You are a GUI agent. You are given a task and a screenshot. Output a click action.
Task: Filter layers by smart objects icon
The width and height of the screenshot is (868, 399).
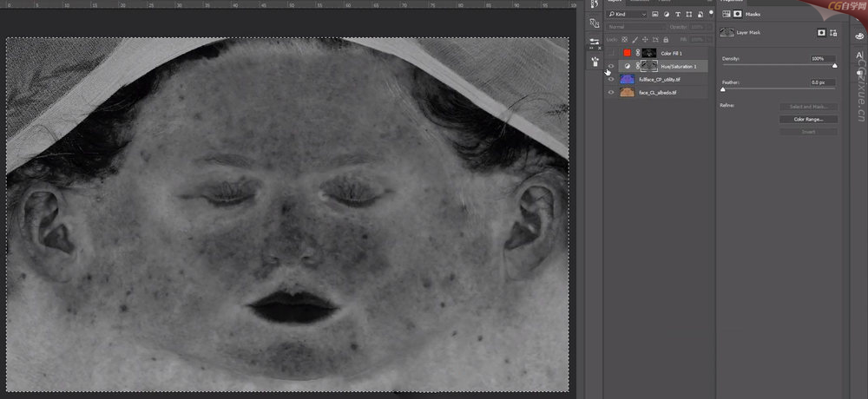700,15
